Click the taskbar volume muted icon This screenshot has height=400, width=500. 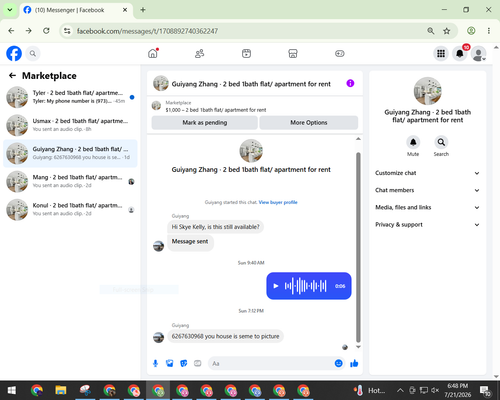435,390
